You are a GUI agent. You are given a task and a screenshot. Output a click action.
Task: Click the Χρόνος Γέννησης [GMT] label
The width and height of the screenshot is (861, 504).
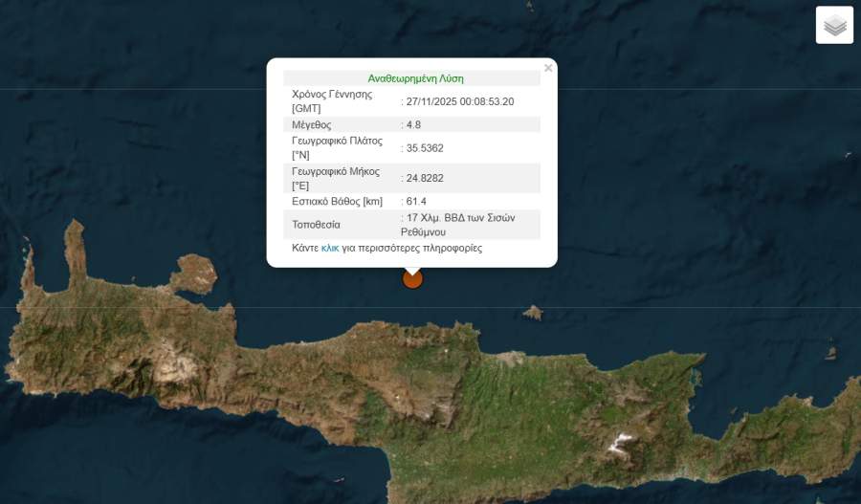[331, 101]
